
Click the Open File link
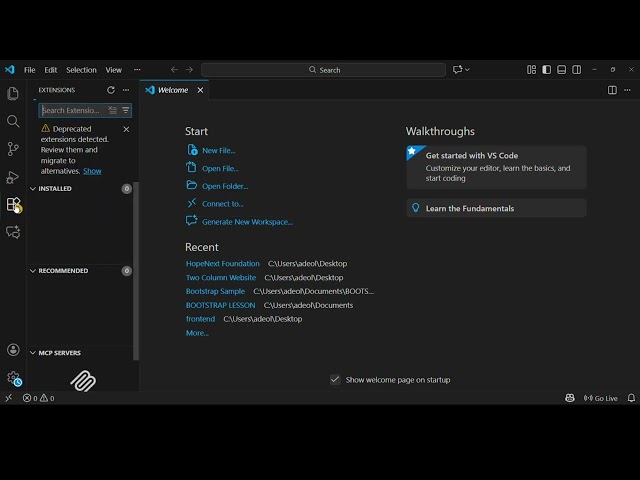click(220, 169)
